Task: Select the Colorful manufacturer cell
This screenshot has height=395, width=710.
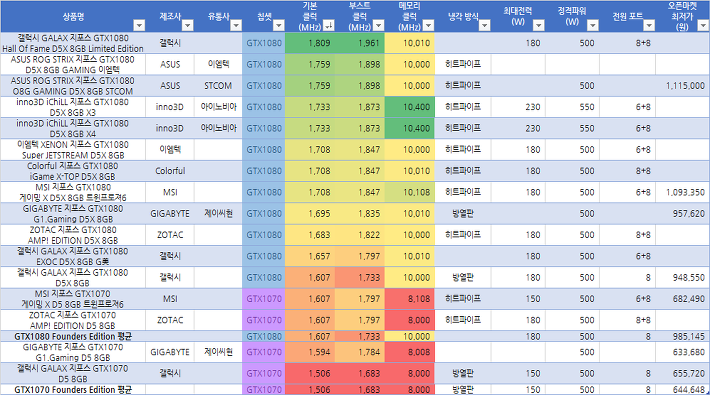Action: pyautogui.click(x=170, y=171)
